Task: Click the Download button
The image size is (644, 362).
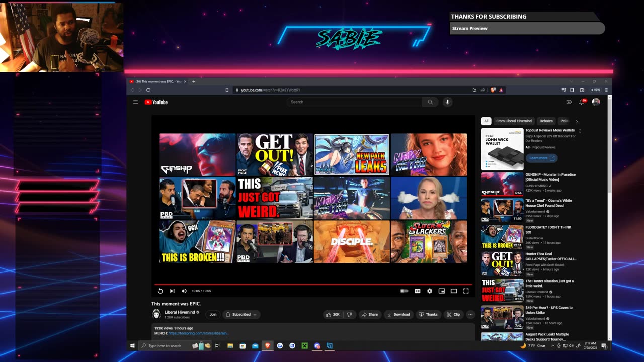Action: (398, 314)
